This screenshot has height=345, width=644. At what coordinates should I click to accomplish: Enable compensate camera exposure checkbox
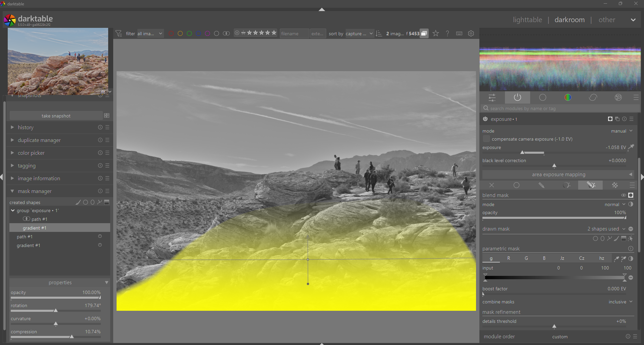tap(486, 139)
